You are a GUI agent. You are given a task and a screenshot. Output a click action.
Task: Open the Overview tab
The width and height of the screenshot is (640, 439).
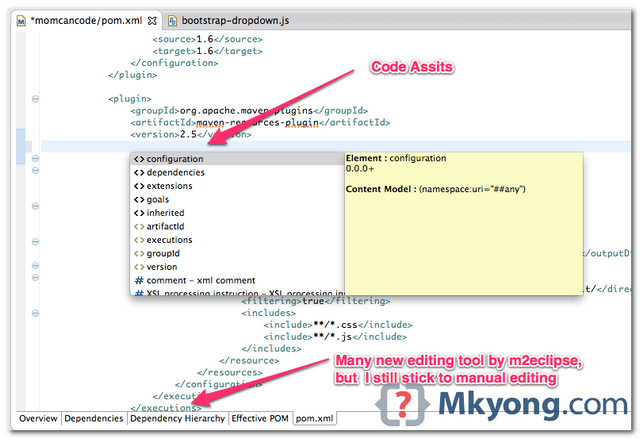(x=38, y=418)
